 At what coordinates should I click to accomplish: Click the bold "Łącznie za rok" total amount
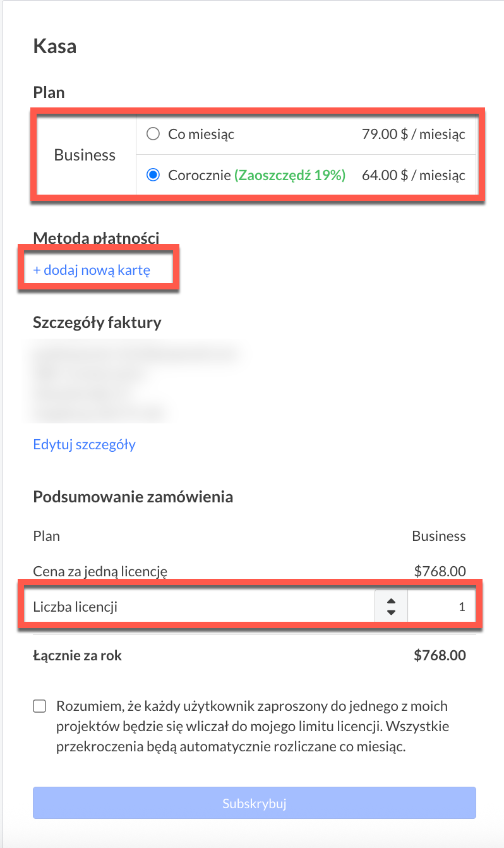(440, 655)
